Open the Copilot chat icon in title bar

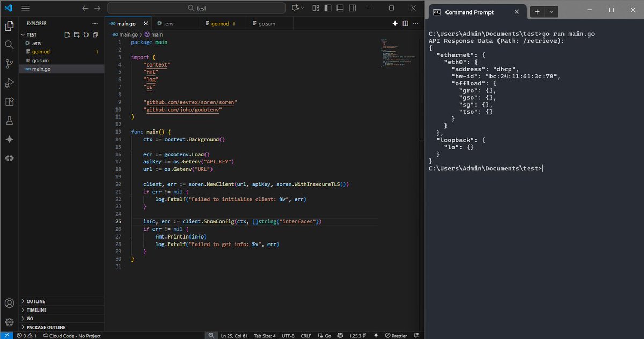point(295,8)
